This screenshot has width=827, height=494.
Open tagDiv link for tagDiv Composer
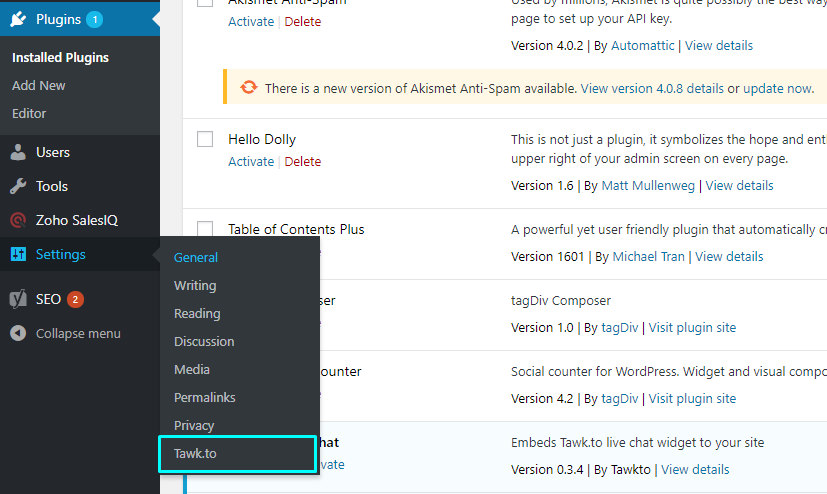coord(620,327)
